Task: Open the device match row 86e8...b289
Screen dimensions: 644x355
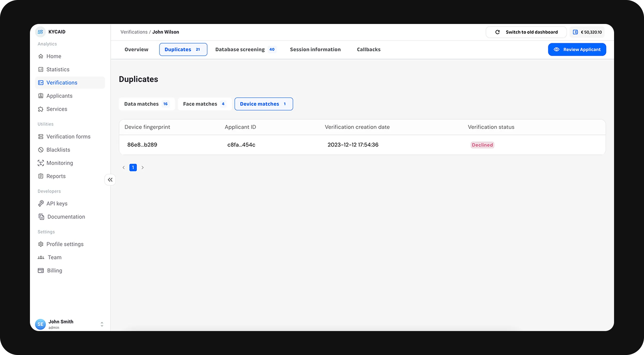Action: 142,145
